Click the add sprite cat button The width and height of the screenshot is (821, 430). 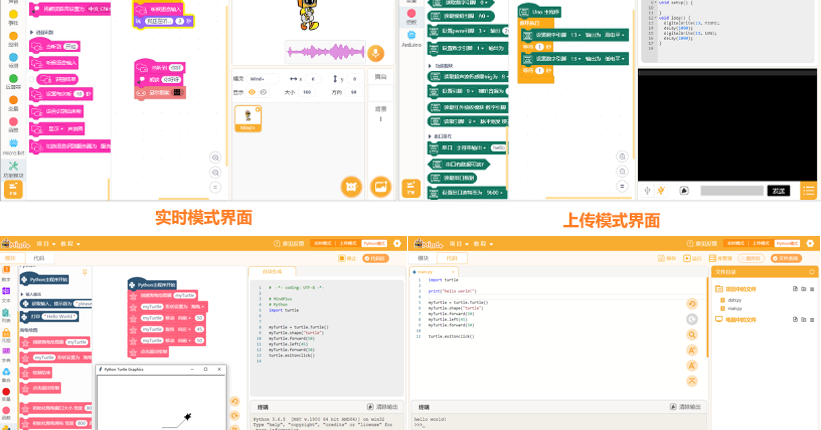351,187
